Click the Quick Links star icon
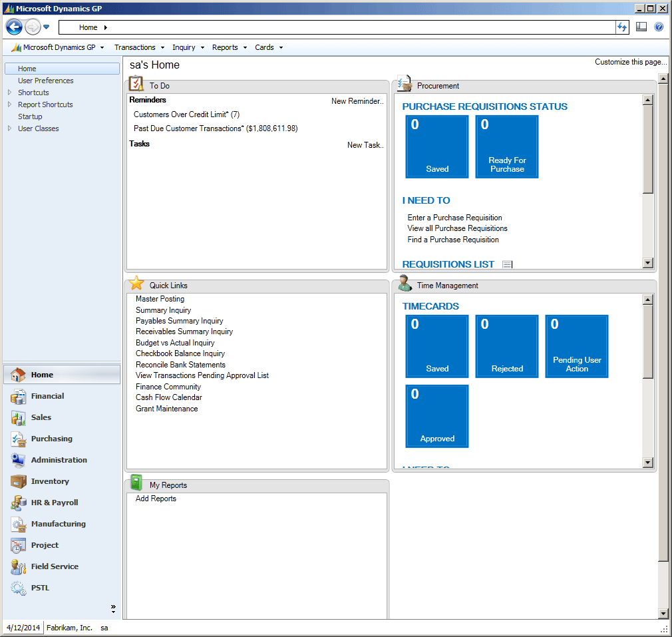 pyautogui.click(x=136, y=283)
